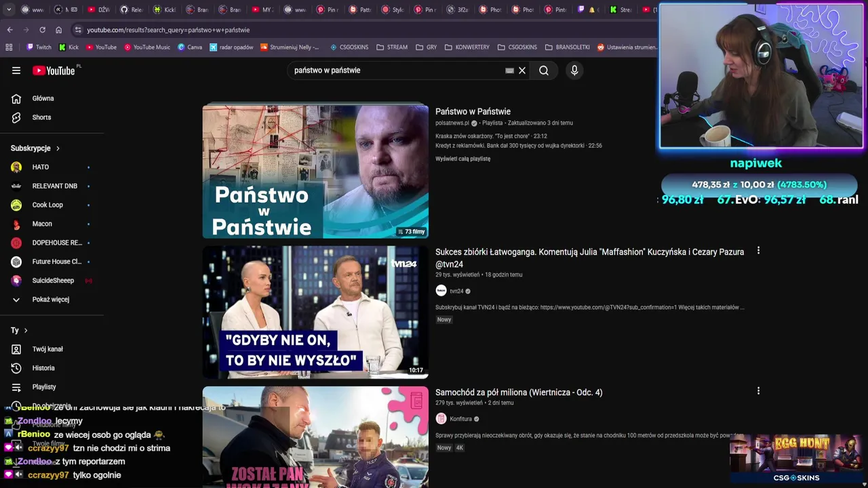Open radar opadów bookmark

pyautogui.click(x=231, y=47)
